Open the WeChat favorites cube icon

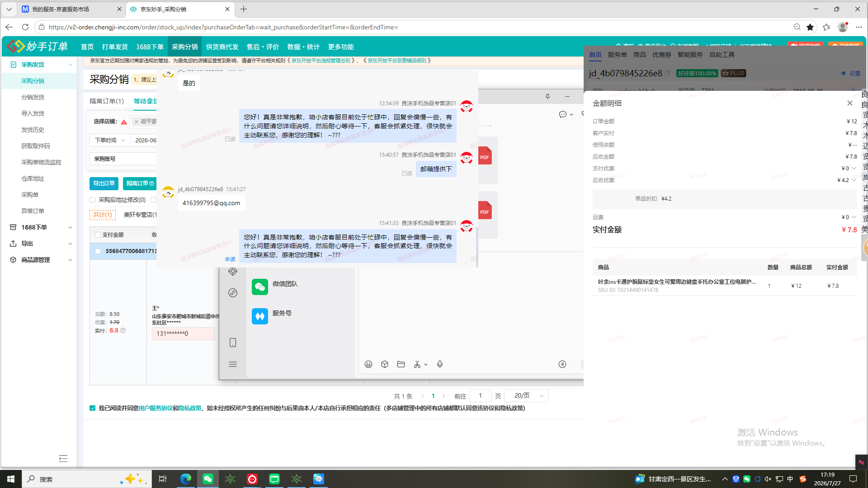click(385, 364)
